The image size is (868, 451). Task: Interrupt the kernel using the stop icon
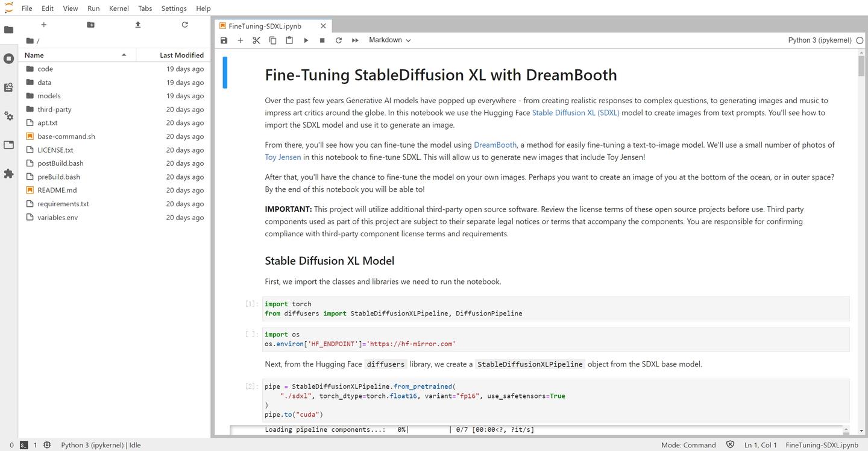tap(322, 40)
